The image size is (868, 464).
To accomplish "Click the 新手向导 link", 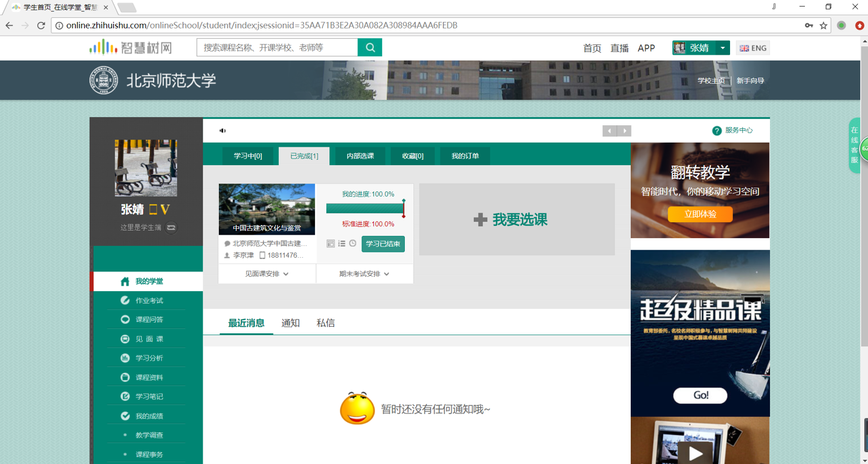I will point(750,81).
